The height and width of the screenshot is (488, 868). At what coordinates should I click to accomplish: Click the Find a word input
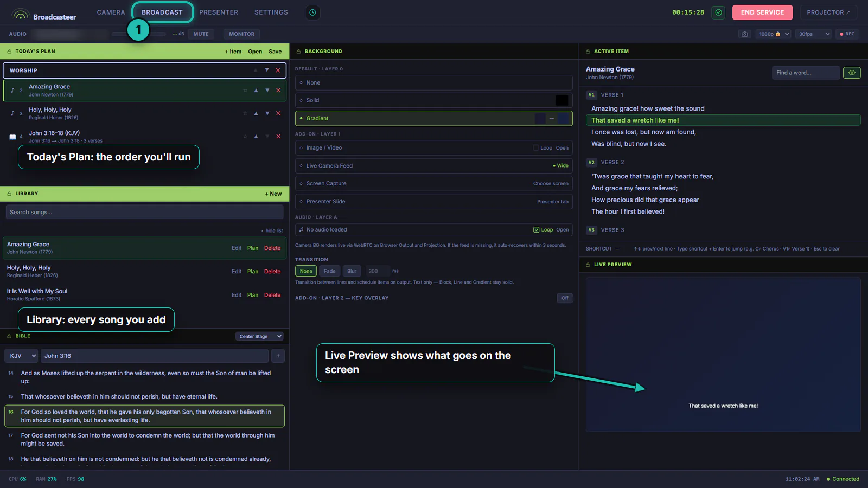tap(806, 73)
